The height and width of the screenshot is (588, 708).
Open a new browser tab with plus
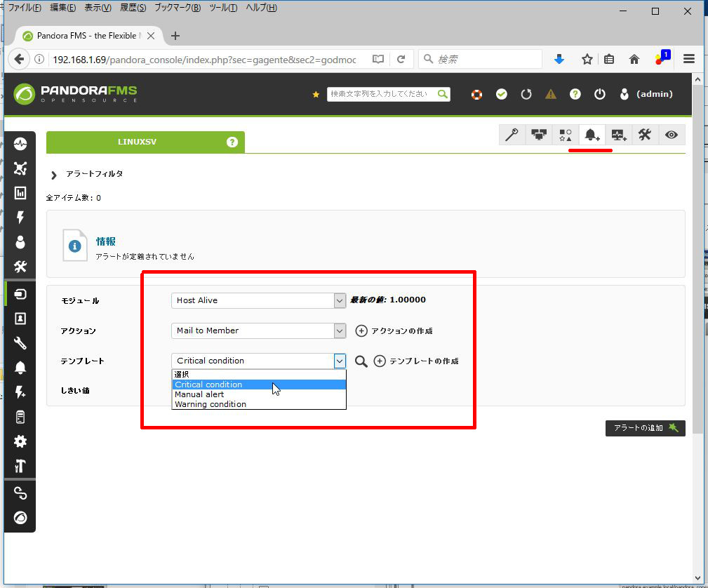point(175,36)
